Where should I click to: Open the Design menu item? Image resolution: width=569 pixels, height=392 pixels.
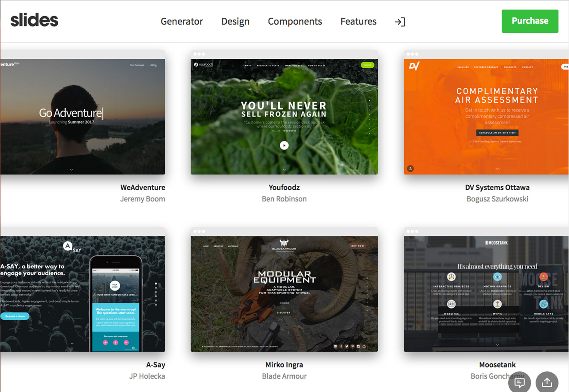(x=235, y=21)
